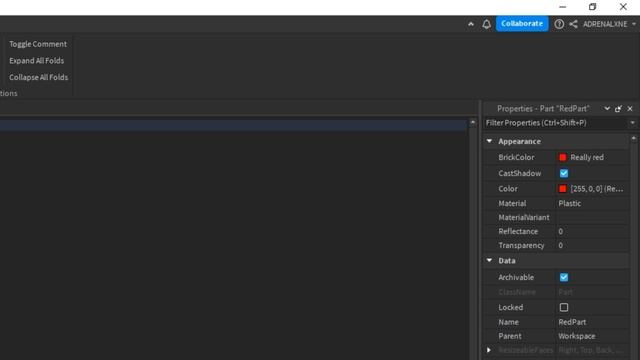Click the Name value RedPart

pos(572,322)
